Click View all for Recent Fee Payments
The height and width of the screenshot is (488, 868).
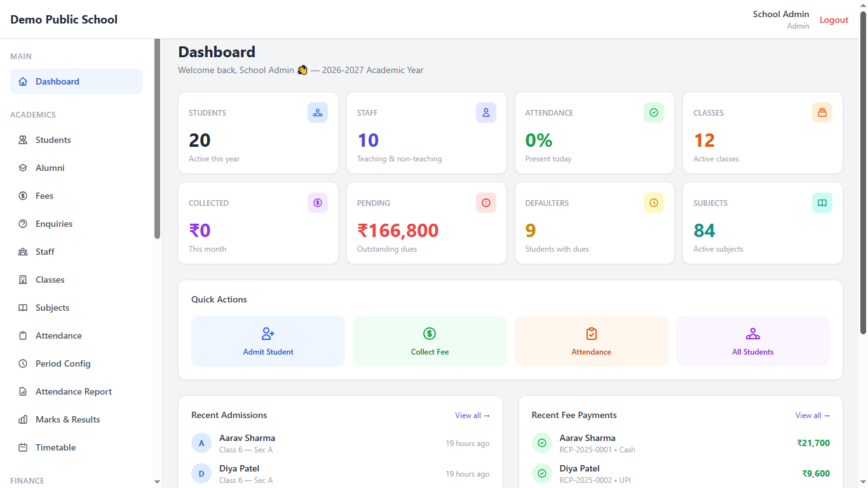(x=813, y=416)
